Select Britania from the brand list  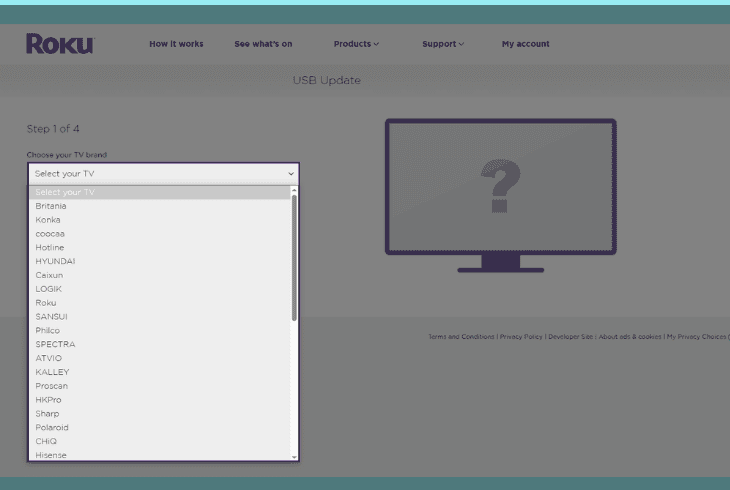[160, 206]
